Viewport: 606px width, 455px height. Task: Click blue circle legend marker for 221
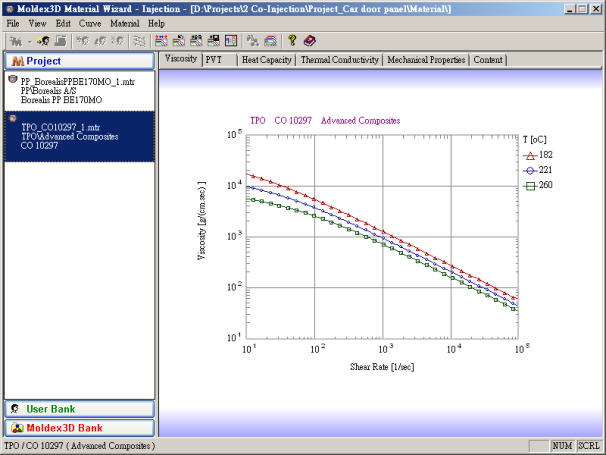point(530,170)
